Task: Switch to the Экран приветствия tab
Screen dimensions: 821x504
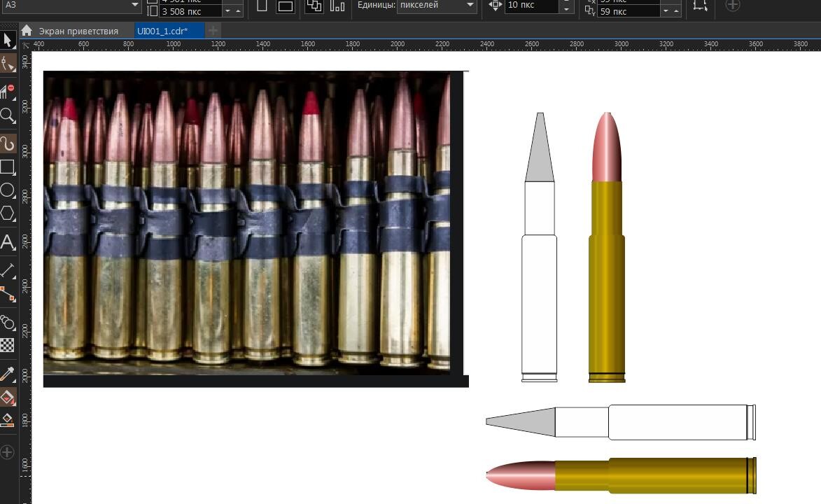Action: [x=77, y=30]
